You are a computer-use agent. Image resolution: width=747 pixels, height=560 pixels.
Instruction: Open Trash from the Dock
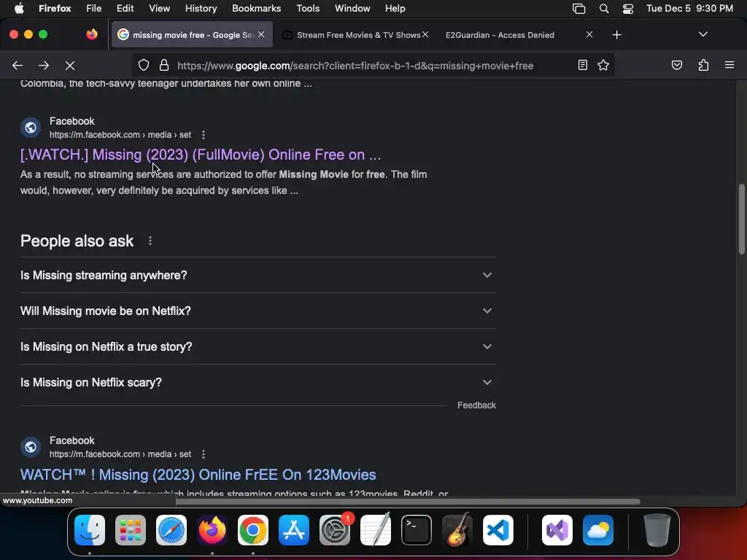(657, 530)
